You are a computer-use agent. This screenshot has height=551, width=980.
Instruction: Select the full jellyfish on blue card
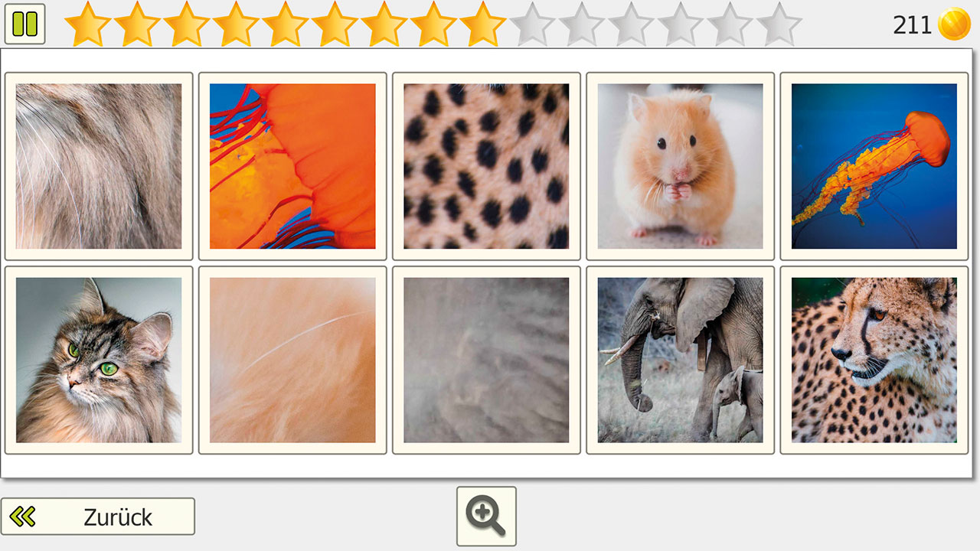tap(874, 166)
